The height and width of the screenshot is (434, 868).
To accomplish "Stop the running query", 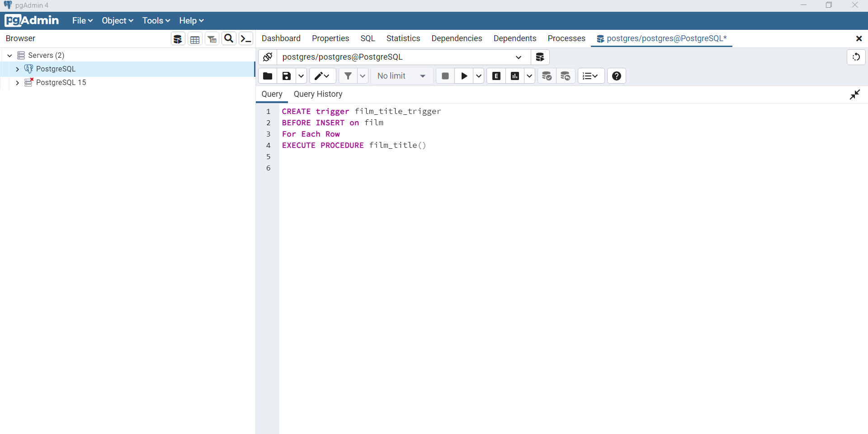I will pos(445,76).
